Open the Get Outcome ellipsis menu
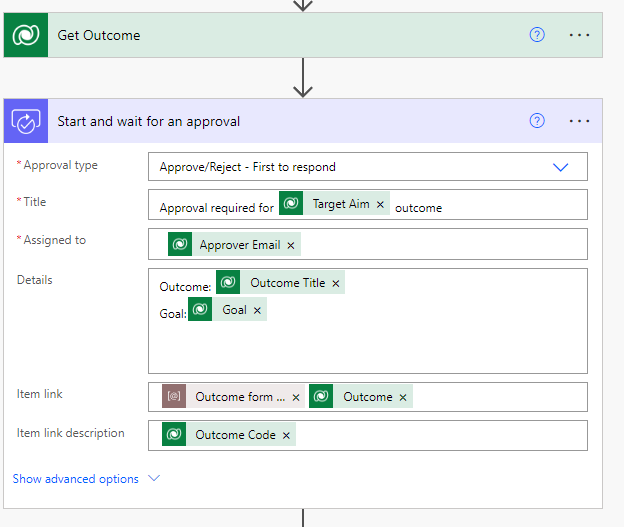The height and width of the screenshot is (527, 624). (x=579, y=35)
